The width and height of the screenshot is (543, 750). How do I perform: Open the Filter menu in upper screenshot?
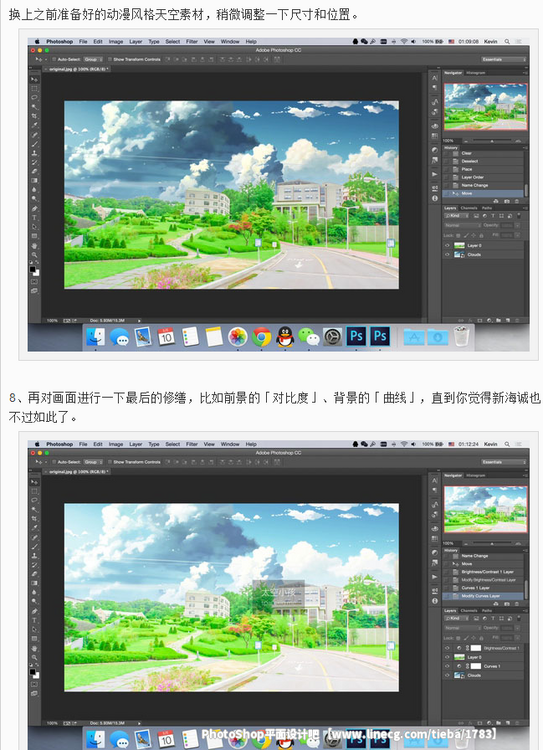point(192,42)
